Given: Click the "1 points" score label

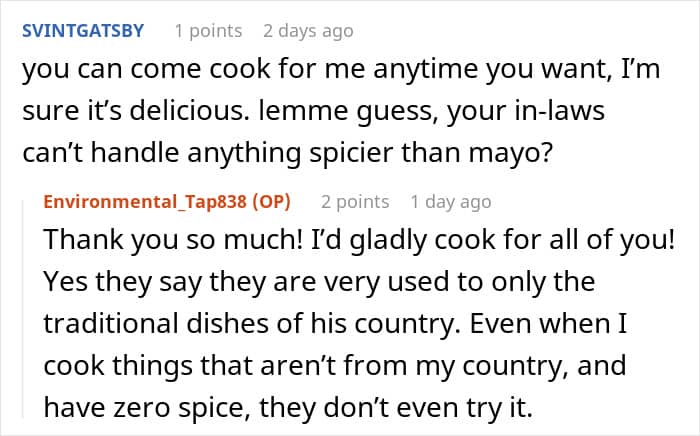Looking at the screenshot, I should pos(208,31).
